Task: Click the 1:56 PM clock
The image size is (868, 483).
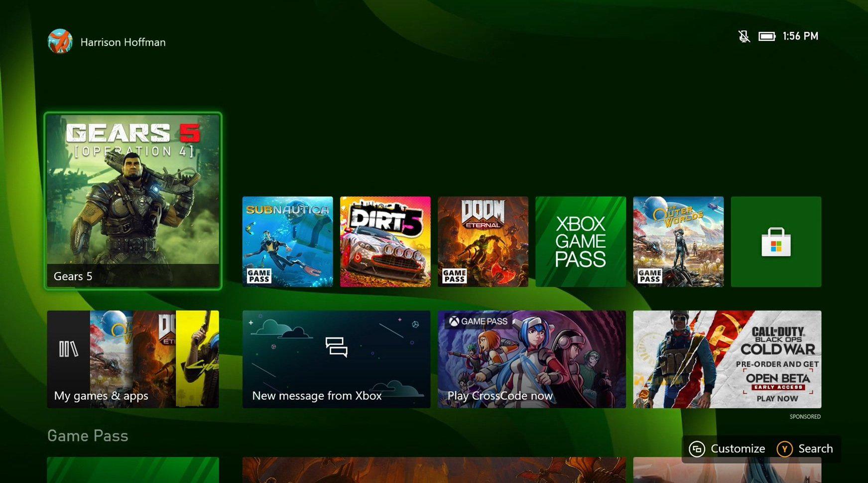Action: click(x=800, y=36)
